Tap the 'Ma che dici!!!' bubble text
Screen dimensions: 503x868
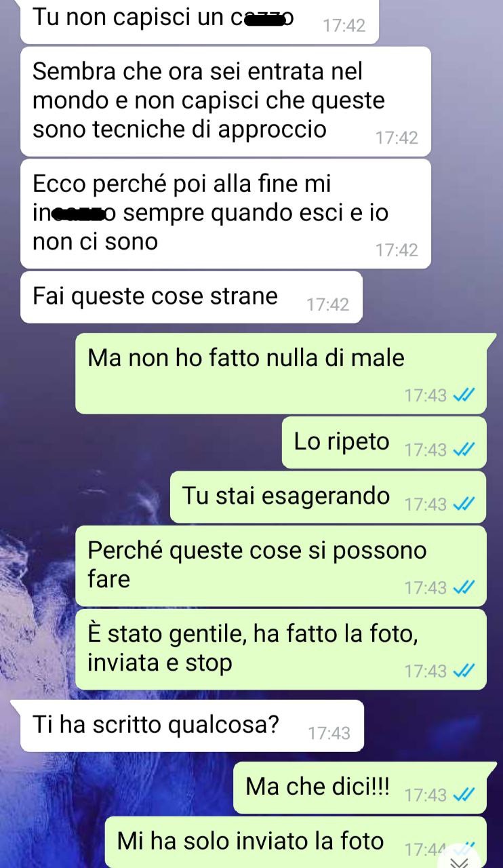point(318,787)
